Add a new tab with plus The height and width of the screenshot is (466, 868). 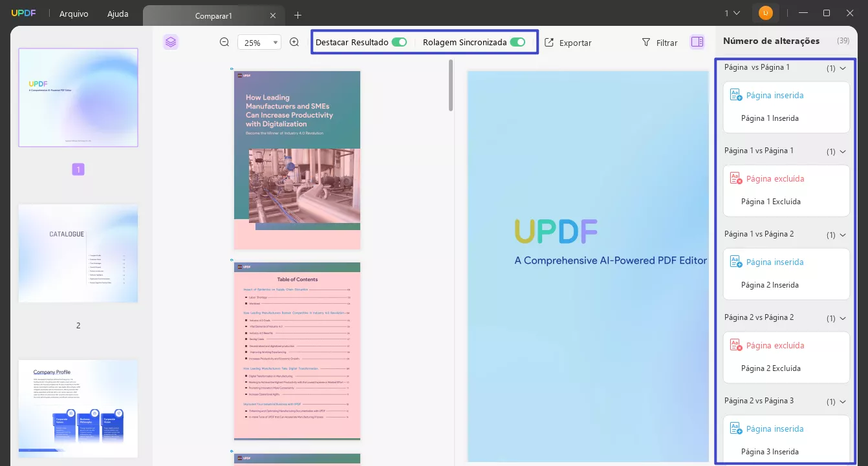click(298, 15)
